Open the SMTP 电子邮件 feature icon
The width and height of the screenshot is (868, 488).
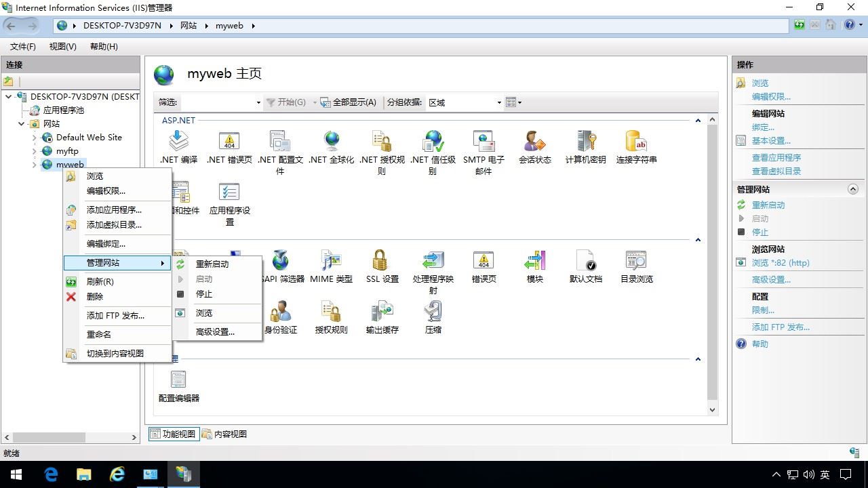pyautogui.click(x=484, y=153)
